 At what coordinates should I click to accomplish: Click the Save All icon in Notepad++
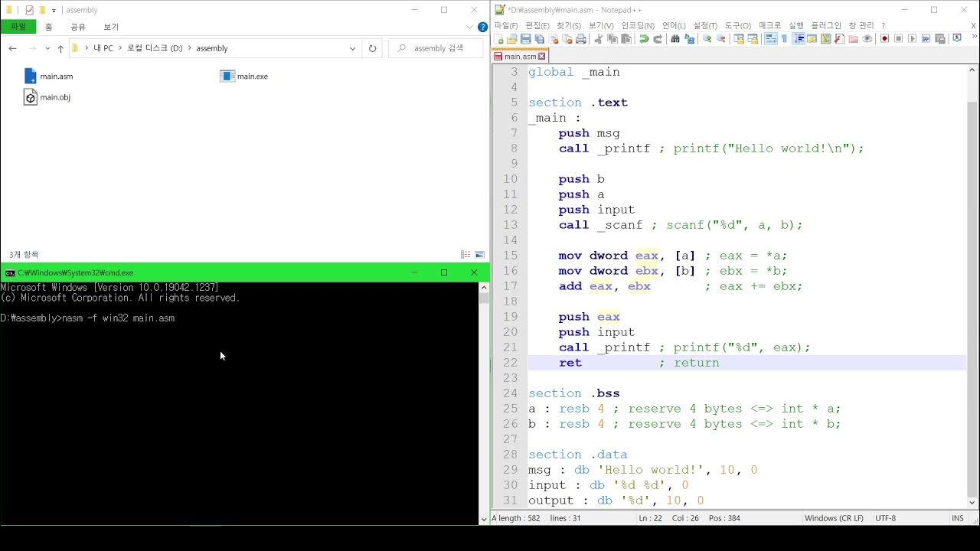coord(539,38)
